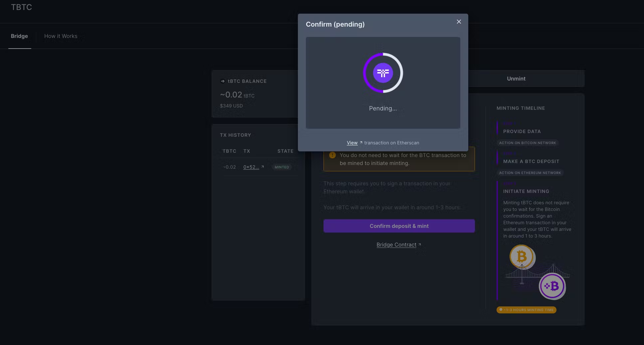Viewport: 644px width, 345px height.
Task: Switch to the Unmint tab
Action: 516,79
